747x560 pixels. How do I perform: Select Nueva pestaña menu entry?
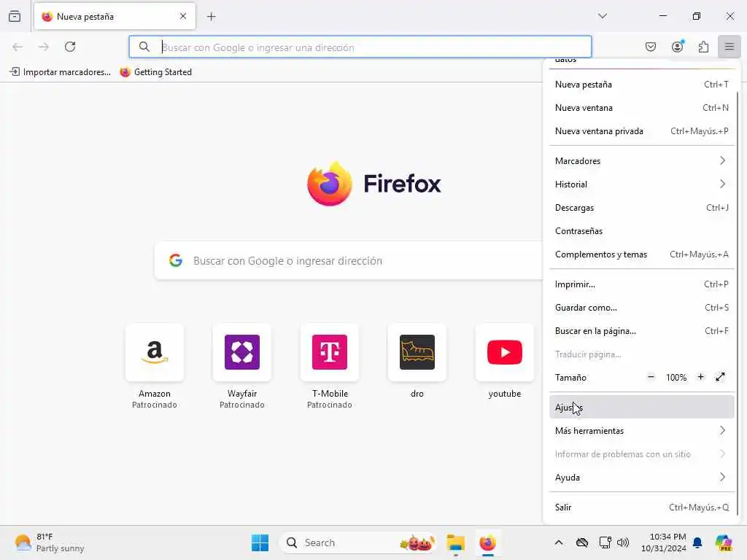pyautogui.click(x=641, y=85)
